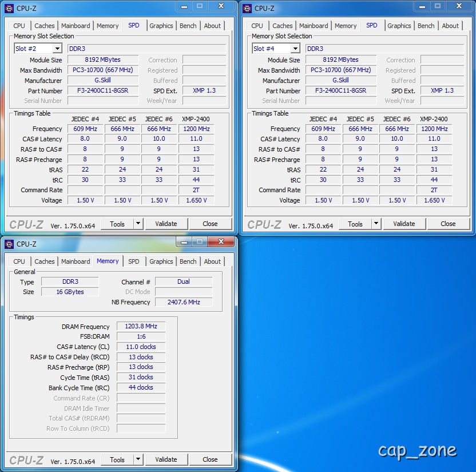Click Close button in Slot #4 window
The height and width of the screenshot is (472, 476).
[448, 224]
